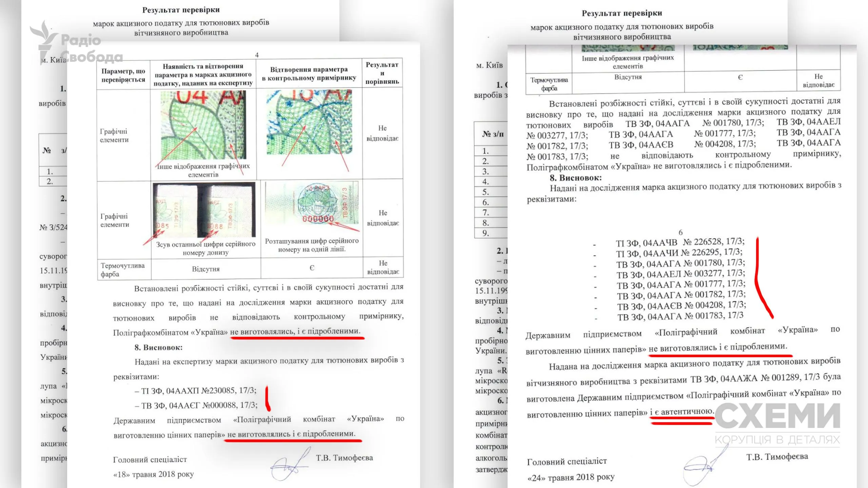Click the green leaf stamp image labeled 04 AA
The width and height of the screenshot is (868, 488).
tap(203, 125)
